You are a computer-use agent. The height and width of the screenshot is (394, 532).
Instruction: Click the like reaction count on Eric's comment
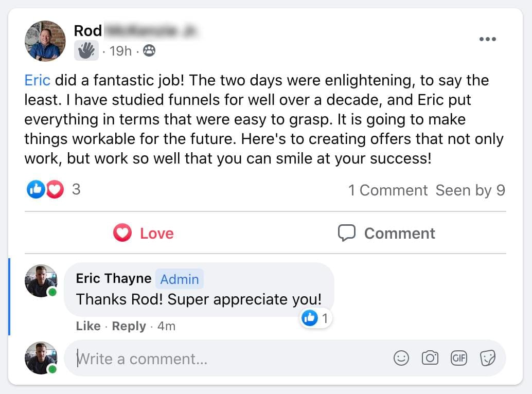pyautogui.click(x=315, y=318)
